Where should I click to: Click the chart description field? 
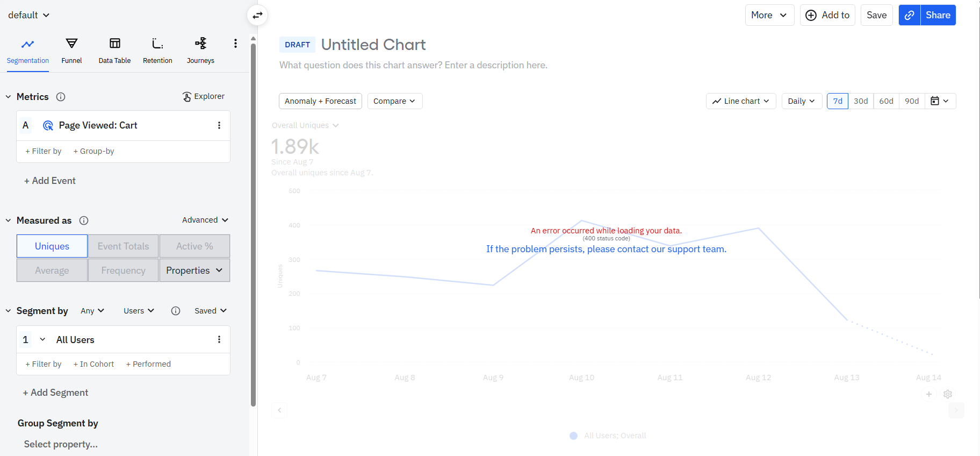(413, 65)
